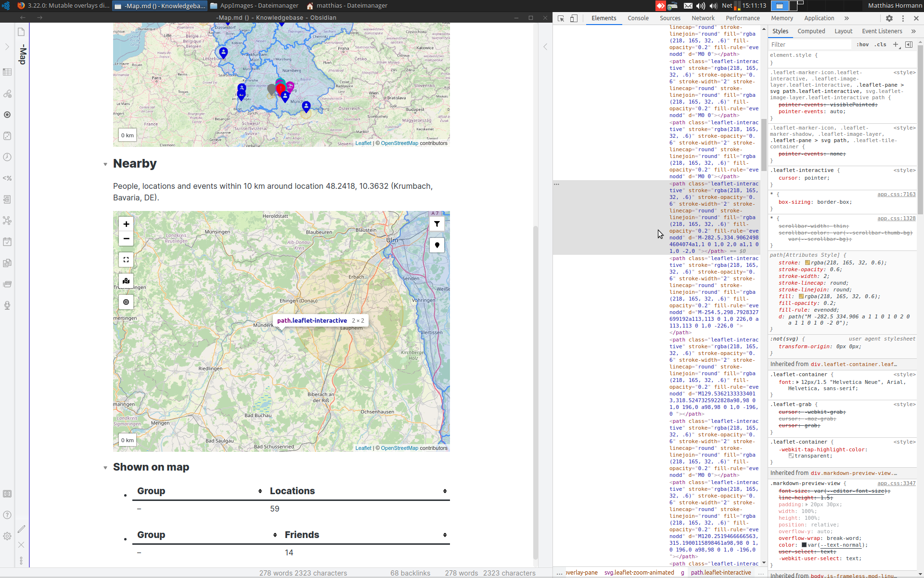Screen dimensions: 924x578
Task: Click the back navigation arrow in Obsidian
Action: tap(23, 17)
